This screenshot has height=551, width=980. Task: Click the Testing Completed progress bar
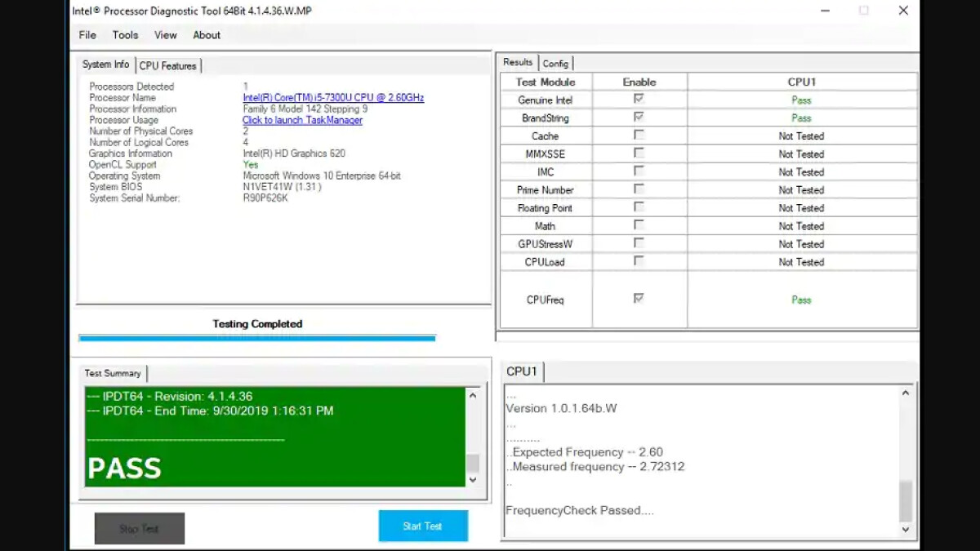[257, 337]
